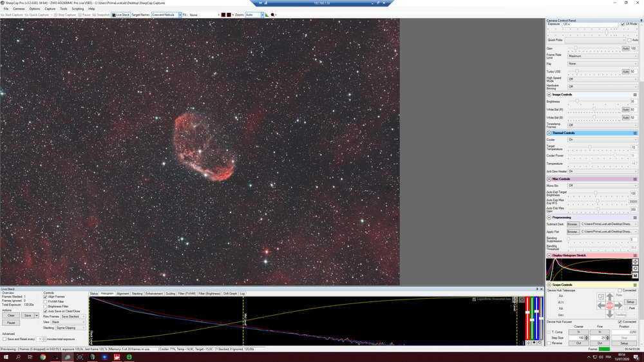This screenshot has width=644, height=362.
Task: Open the View Stack dropdown
Action: (x=68, y=322)
